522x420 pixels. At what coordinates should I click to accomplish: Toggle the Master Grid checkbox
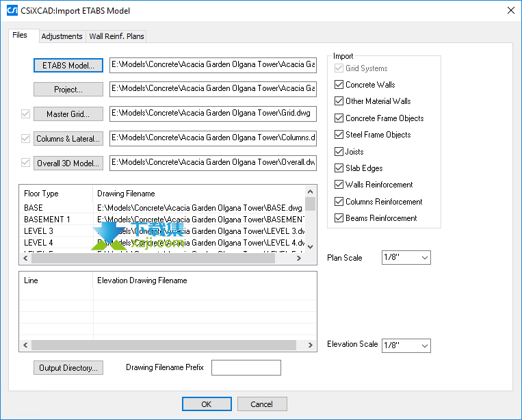(25, 114)
